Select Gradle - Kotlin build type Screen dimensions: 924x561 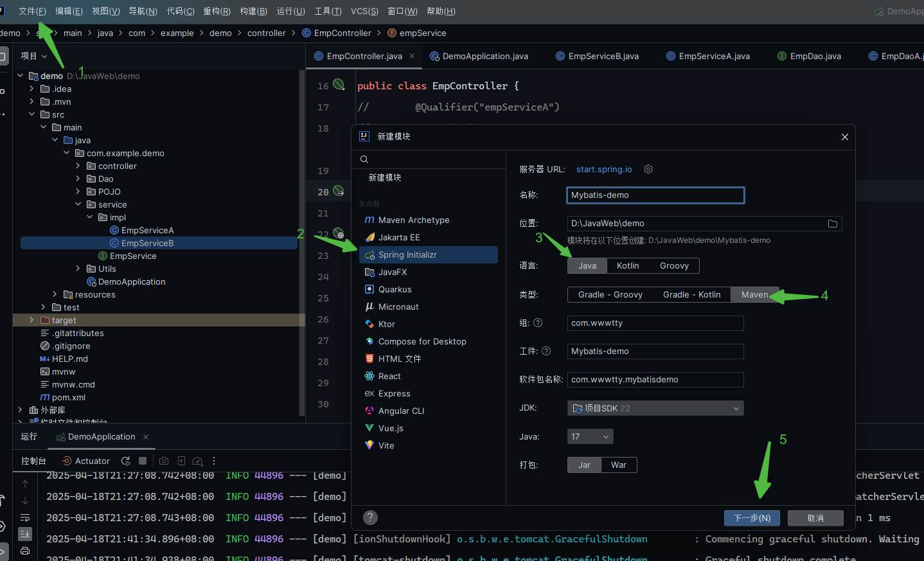[x=692, y=294]
